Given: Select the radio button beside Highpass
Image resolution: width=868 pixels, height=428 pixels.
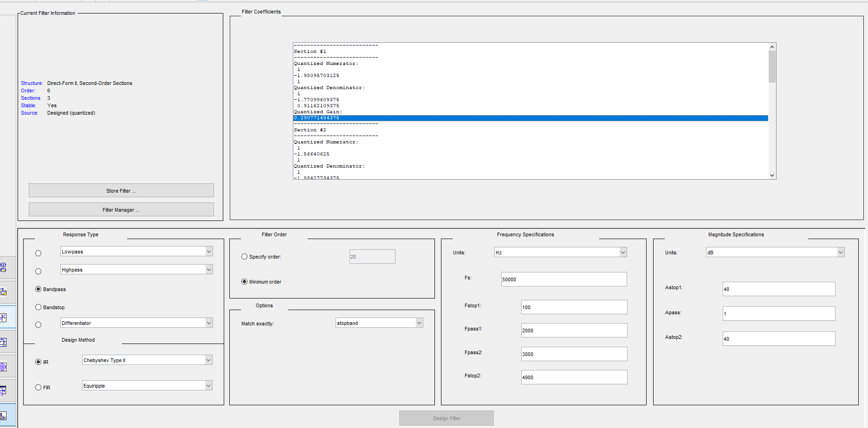Looking at the screenshot, I should [39, 272].
